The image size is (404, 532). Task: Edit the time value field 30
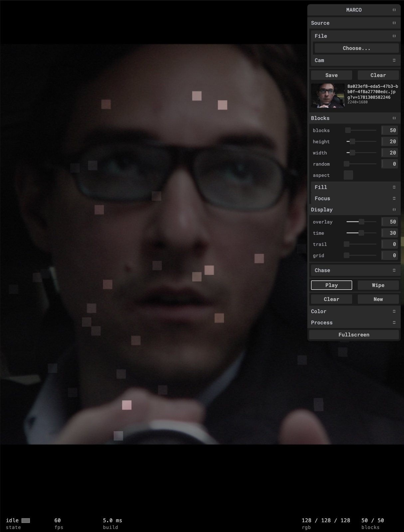[x=390, y=233]
